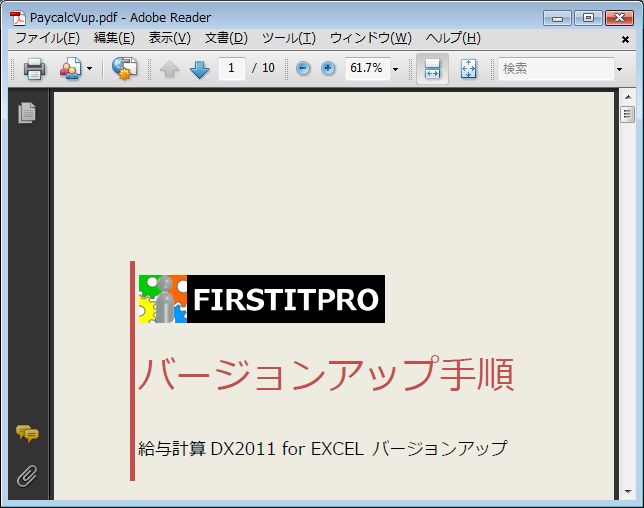Click the vertical scrollbar thumb
Screen dimensions: 644x508
click(x=628, y=114)
